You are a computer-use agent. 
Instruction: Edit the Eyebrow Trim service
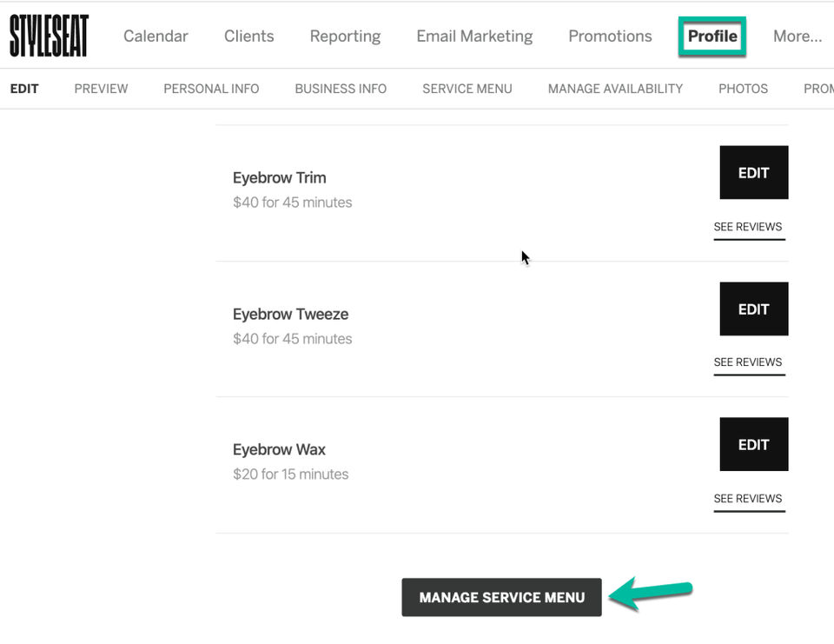pos(753,173)
